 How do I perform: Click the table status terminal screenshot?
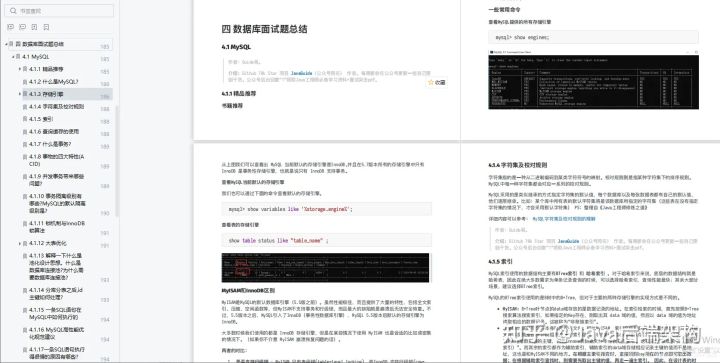pos(326,268)
